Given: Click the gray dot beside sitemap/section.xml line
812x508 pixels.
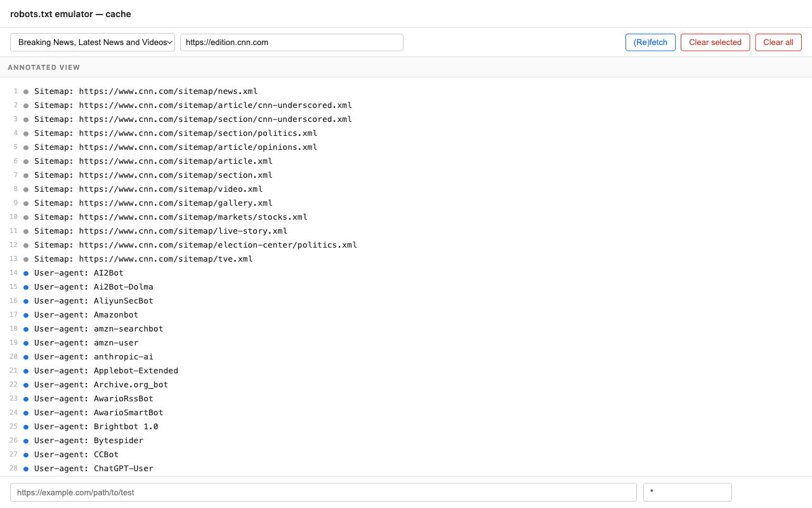Looking at the screenshot, I should [x=26, y=175].
